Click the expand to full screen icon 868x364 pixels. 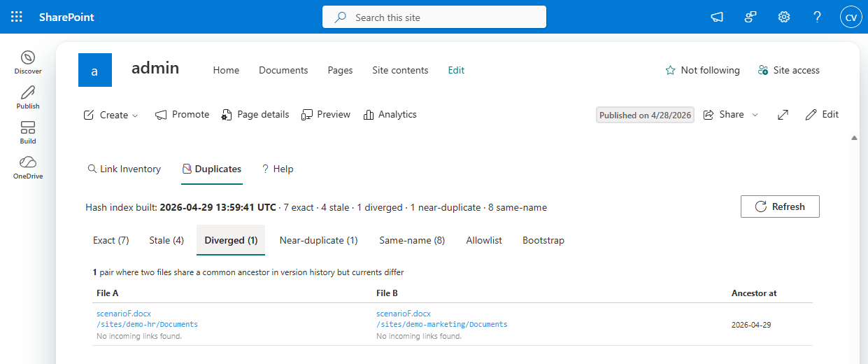(783, 115)
